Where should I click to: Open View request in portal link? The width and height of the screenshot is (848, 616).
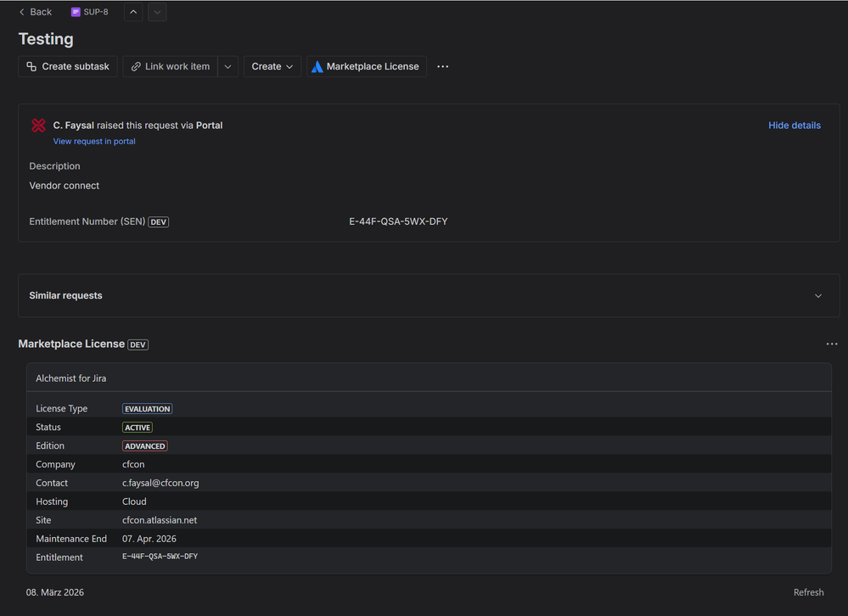tap(94, 141)
